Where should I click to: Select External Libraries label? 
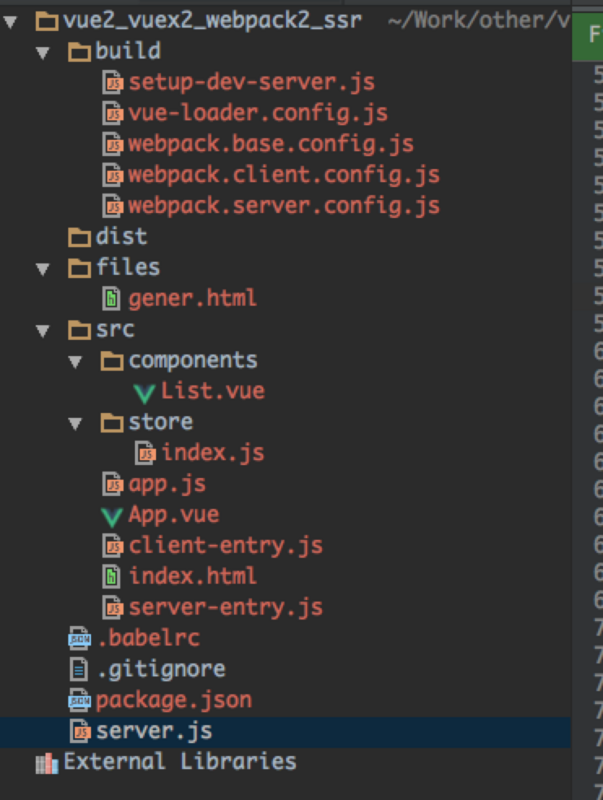coord(180,762)
